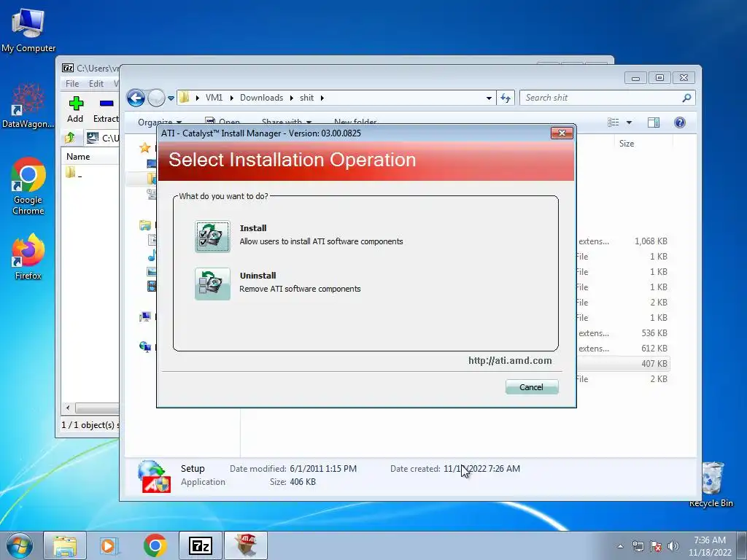Switch to 7-Zip via taskbar
The height and width of the screenshot is (560, 747).
click(200, 545)
